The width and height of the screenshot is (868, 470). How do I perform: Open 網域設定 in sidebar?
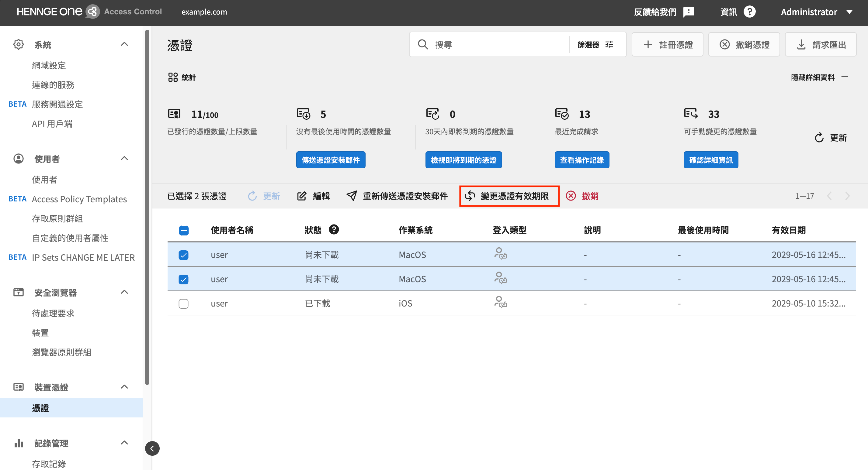[x=49, y=65]
